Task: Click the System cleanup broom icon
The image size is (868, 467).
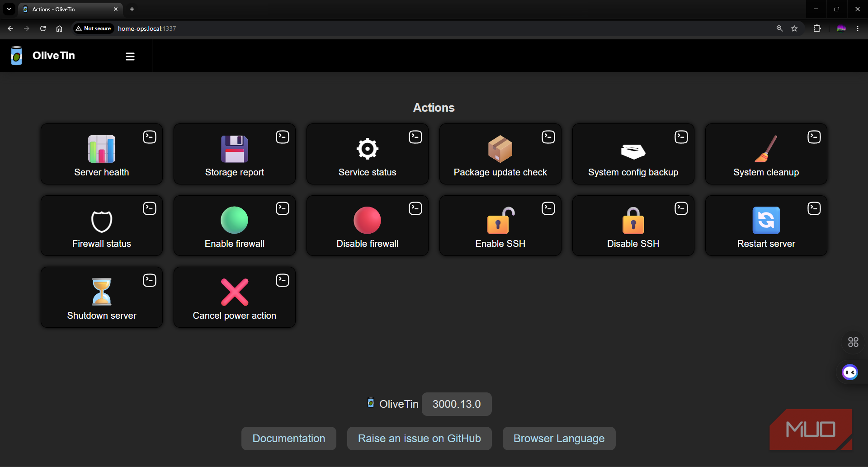Action: point(766,149)
